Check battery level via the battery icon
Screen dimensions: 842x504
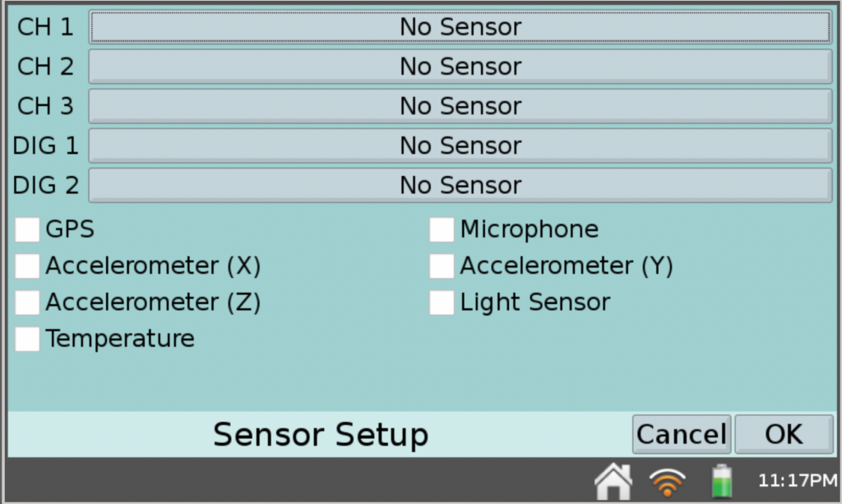pos(721,480)
